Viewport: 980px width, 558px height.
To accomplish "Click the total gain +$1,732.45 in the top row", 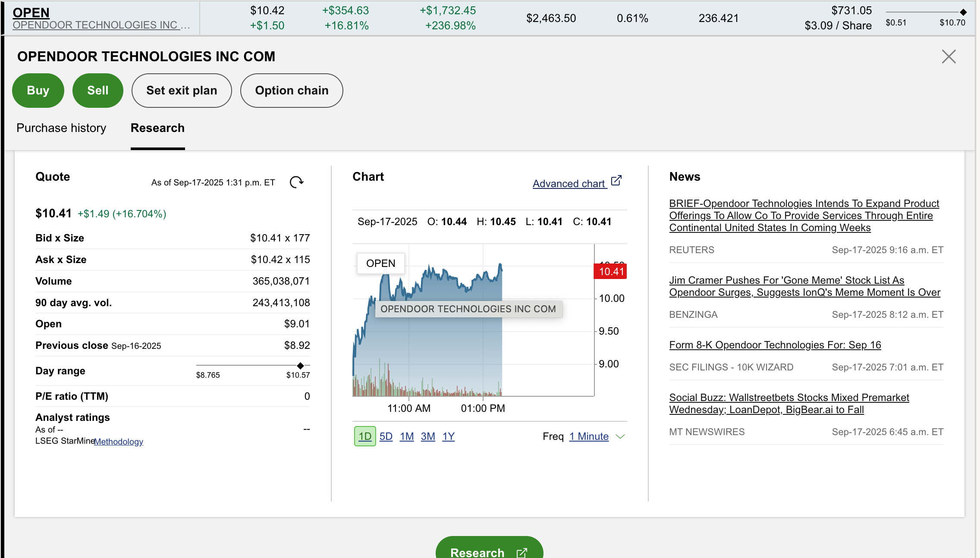I will pos(448,10).
